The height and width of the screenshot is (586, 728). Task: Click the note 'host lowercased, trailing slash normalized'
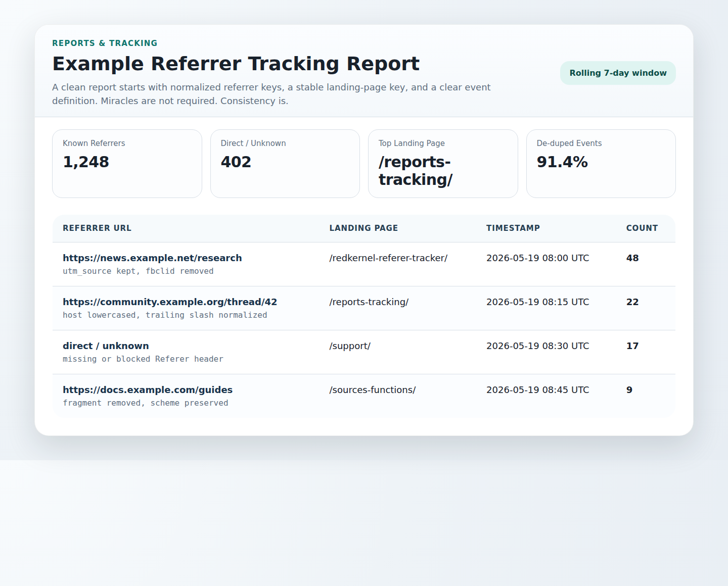coord(165,315)
